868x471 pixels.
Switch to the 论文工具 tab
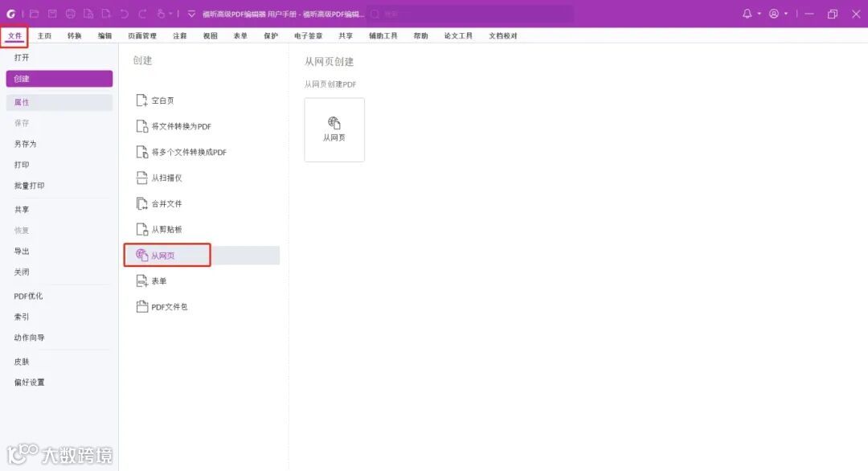pos(458,36)
